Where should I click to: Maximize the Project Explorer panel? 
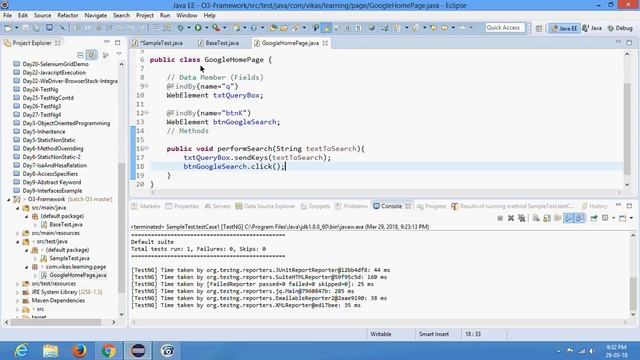[118, 42]
